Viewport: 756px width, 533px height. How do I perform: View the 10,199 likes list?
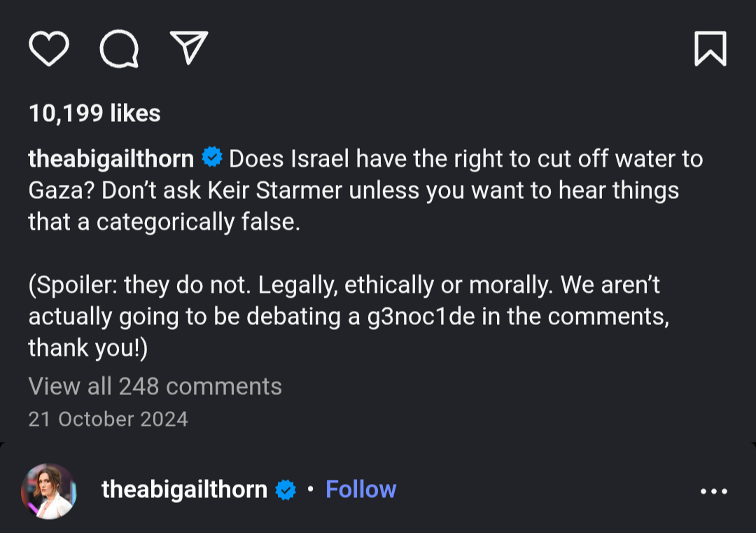94,113
